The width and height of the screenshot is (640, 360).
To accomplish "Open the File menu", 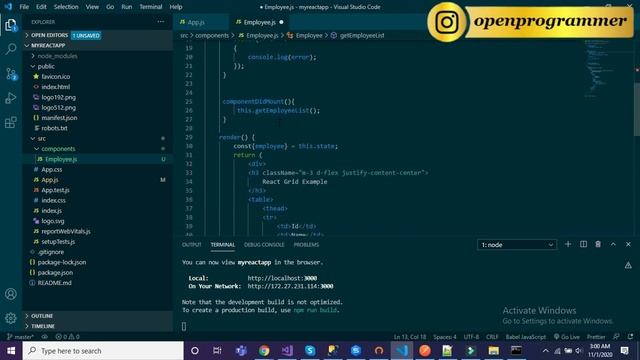I will click(x=24, y=7).
